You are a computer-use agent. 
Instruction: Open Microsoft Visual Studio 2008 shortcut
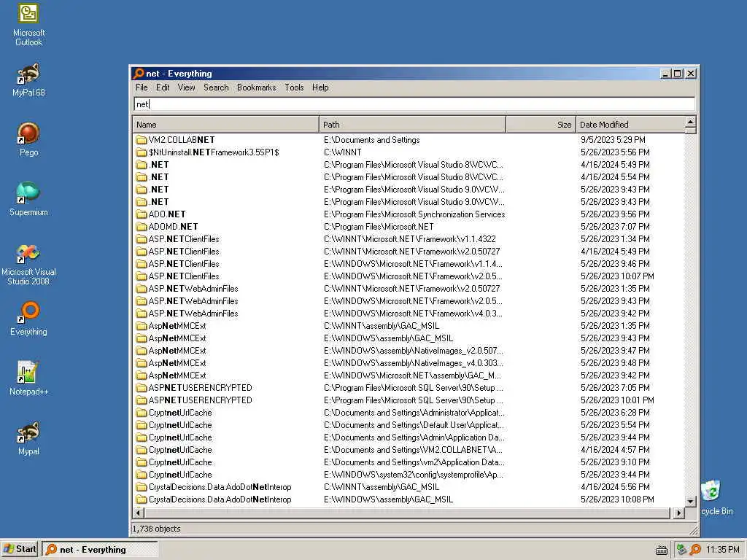click(28, 264)
